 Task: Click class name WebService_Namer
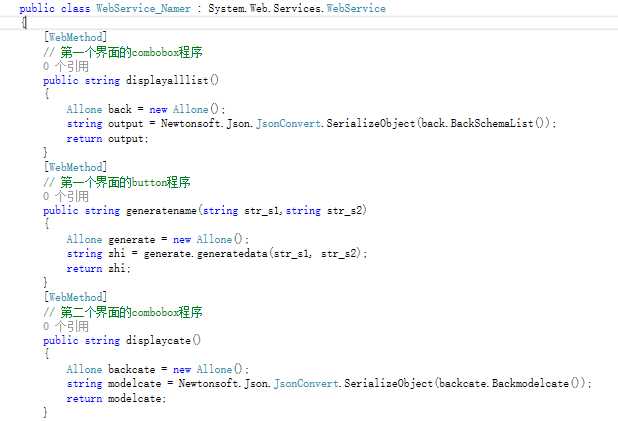click(x=143, y=8)
